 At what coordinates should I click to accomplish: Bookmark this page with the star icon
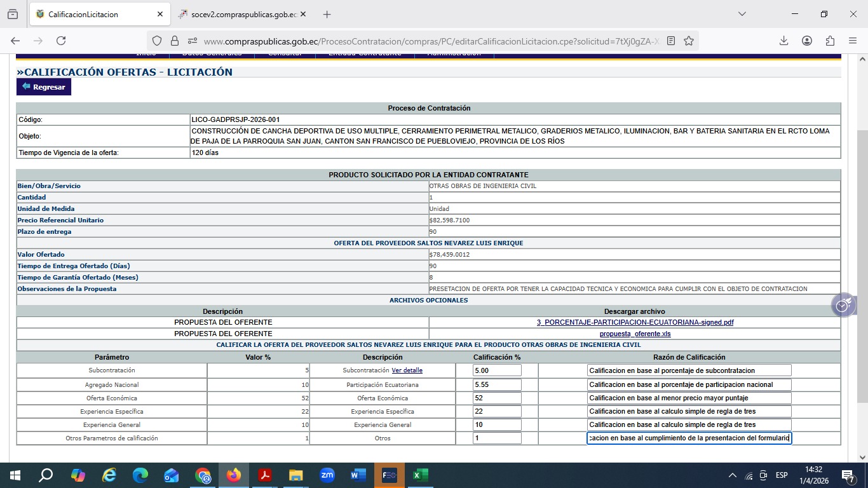pyautogui.click(x=689, y=41)
